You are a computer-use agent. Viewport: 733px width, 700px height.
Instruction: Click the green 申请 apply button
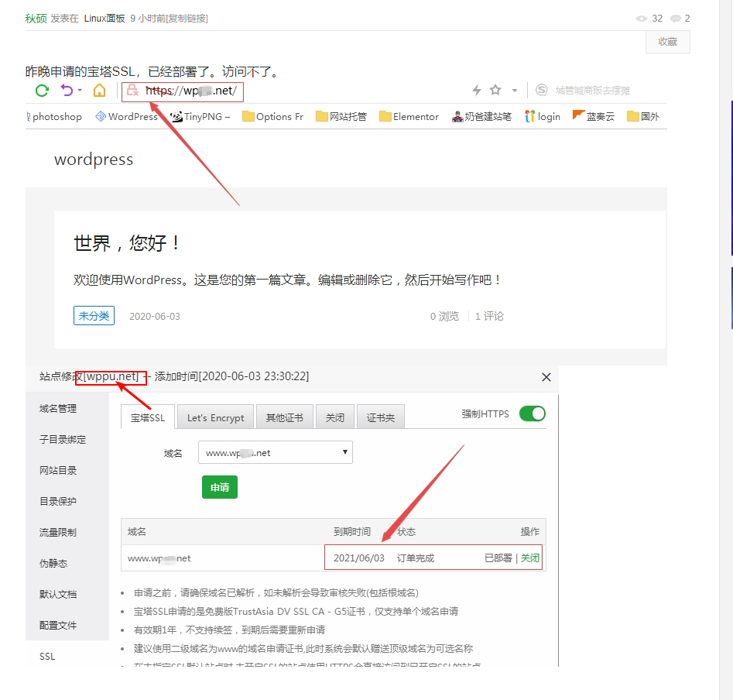tap(220, 487)
